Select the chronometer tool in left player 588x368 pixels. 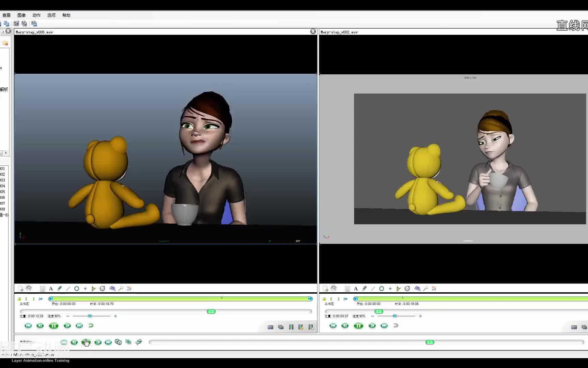(102, 289)
